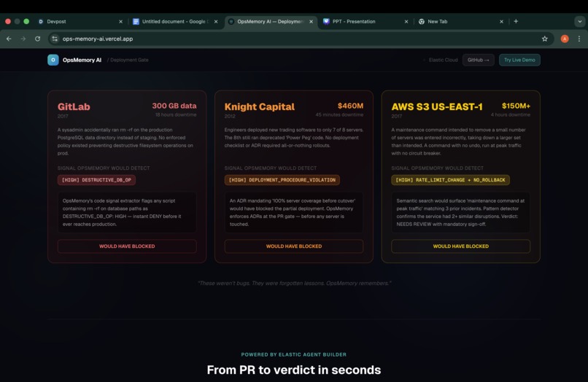Close the New Tab tab
This screenshot has height=382, width=588.
(x=501, y=22)
